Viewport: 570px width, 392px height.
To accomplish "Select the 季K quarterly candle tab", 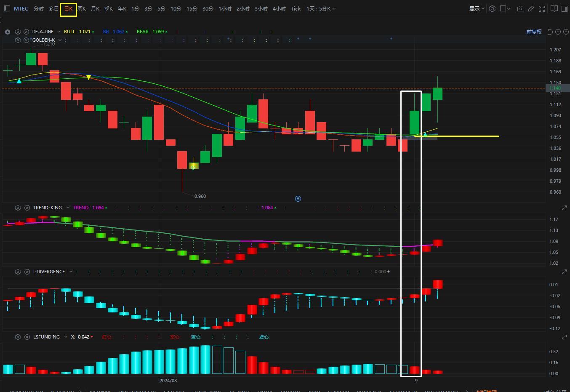I will (x=109, y=8).
